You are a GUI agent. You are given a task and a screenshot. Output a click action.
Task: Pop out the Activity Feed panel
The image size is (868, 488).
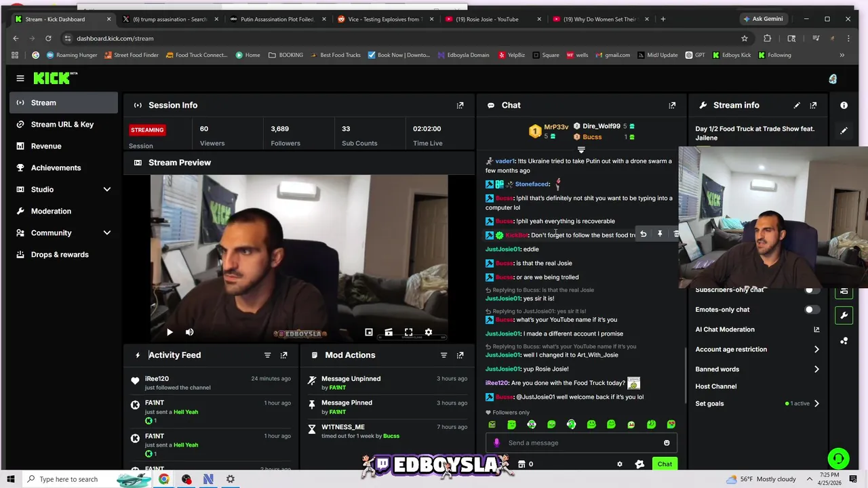(283, 355)
